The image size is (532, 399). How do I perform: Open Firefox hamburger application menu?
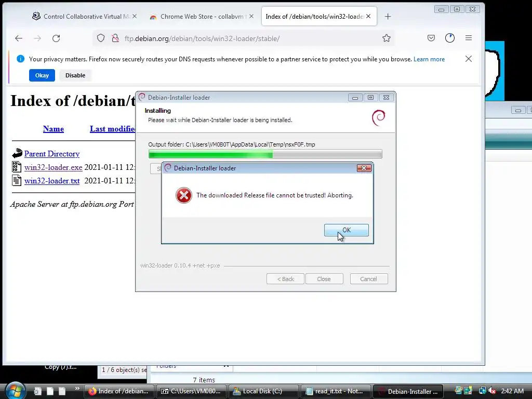[x=469, y=38]
